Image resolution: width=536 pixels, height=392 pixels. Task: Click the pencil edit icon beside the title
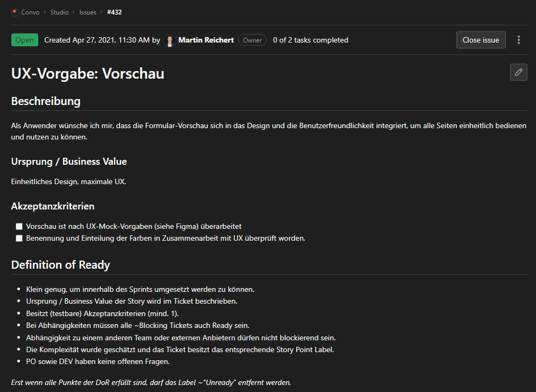[x=518, y=72]
